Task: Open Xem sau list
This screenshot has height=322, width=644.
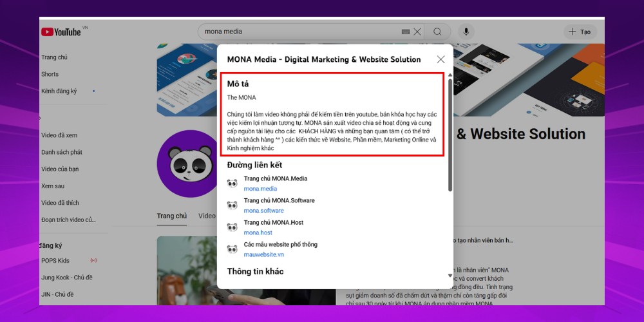Action: tap(53, 186)
